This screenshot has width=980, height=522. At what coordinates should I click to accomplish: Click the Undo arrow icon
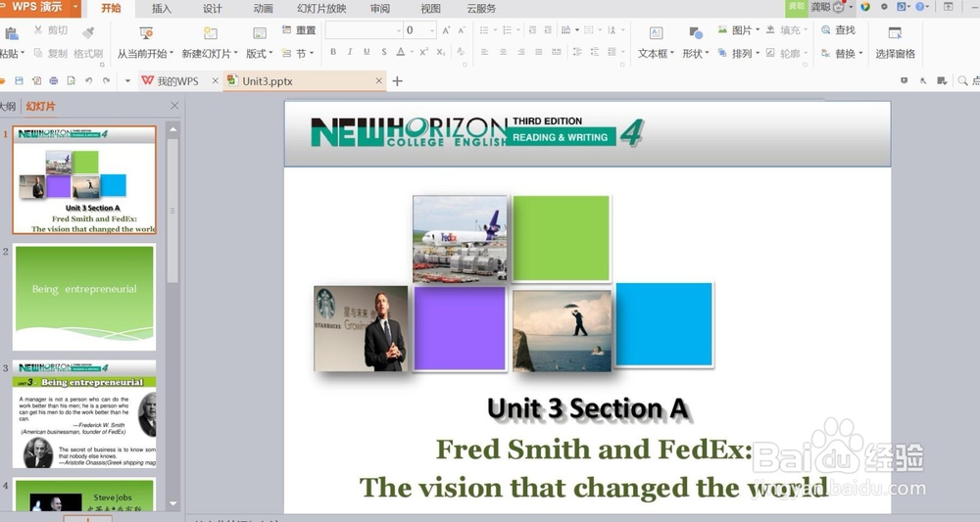pyautogui.click(x=89, y=80)
